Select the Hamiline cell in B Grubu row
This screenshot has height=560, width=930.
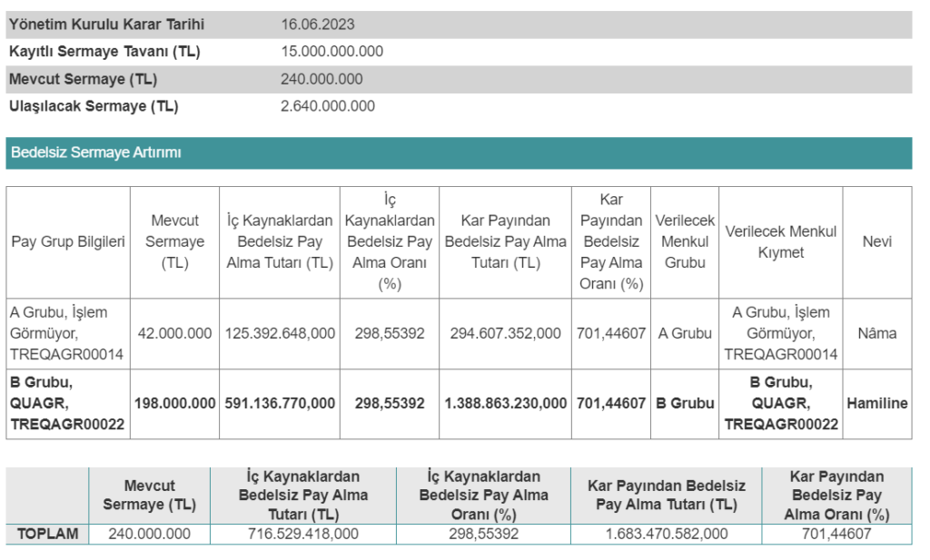point(876,403)
